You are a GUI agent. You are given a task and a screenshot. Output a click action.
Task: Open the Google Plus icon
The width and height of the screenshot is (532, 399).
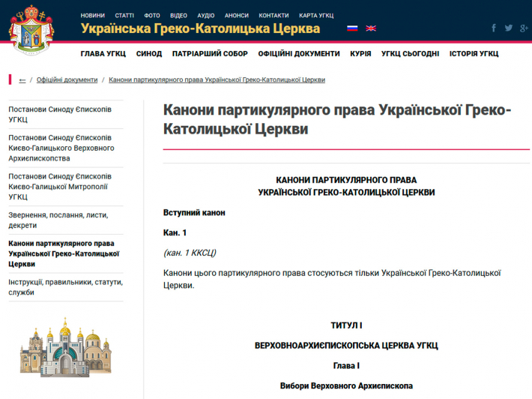coord(523,28)
